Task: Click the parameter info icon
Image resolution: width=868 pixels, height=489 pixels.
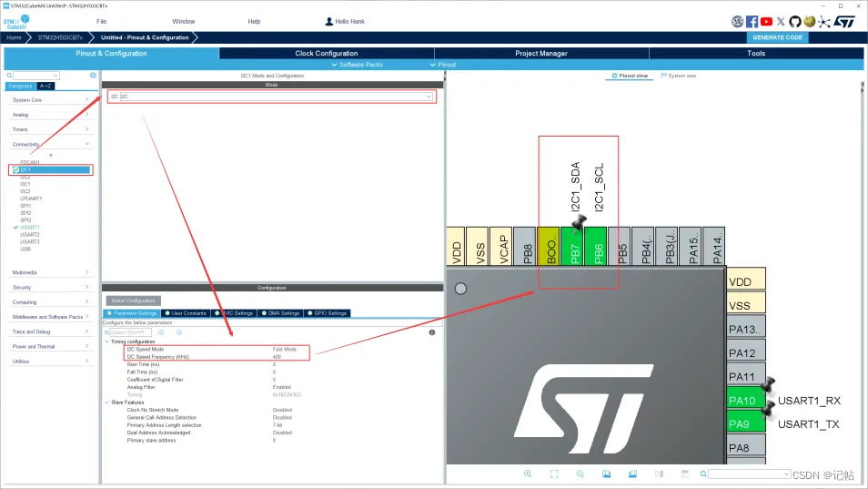Action: pos(432,333)
